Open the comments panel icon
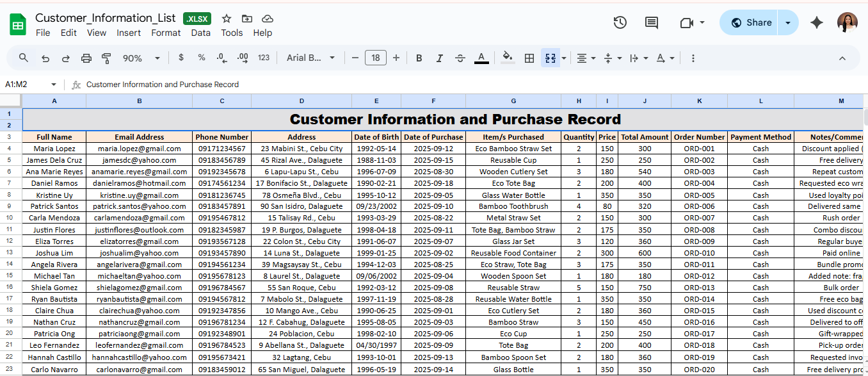The image size is (868, 376). pyautogui.click(x=652, y=22)
